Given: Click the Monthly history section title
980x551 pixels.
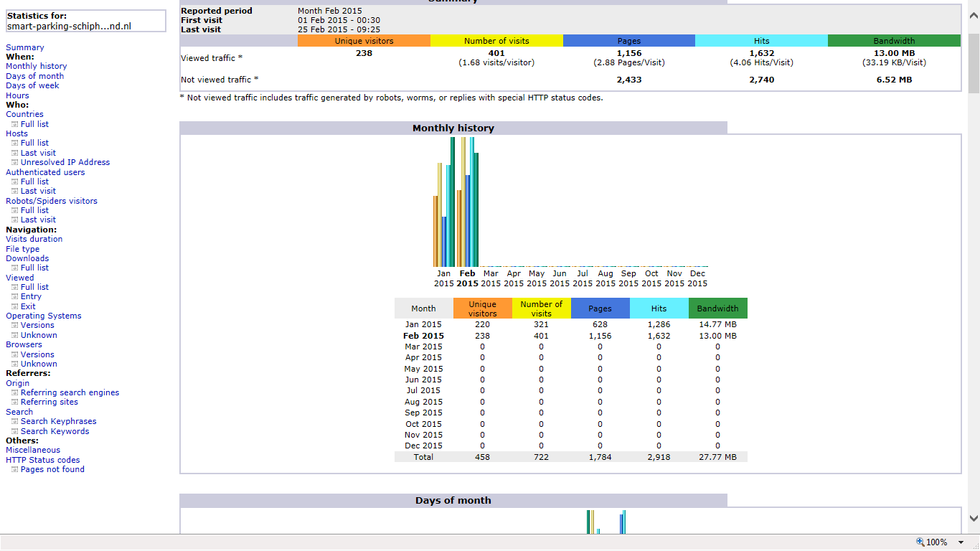Looking at the screenshot, I should click(453, 128).
